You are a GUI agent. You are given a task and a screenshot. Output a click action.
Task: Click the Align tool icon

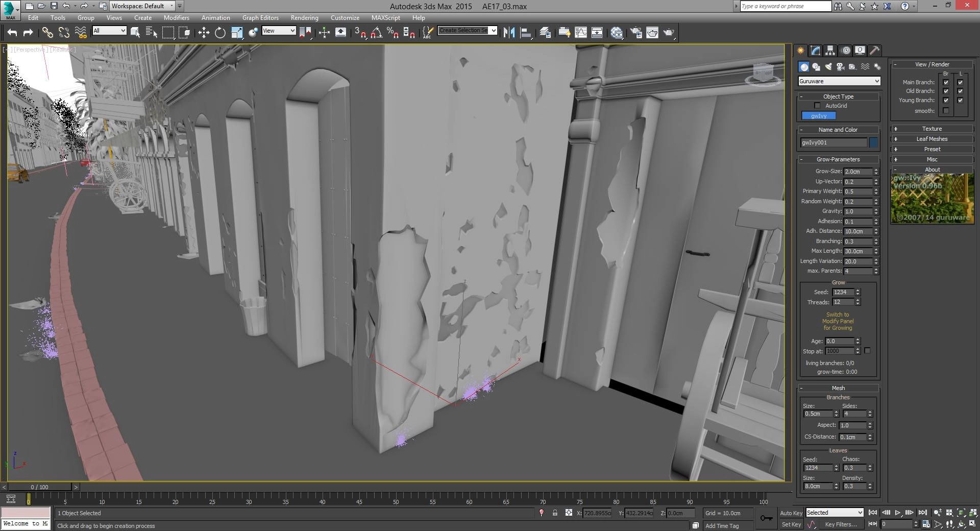(526, 33)
